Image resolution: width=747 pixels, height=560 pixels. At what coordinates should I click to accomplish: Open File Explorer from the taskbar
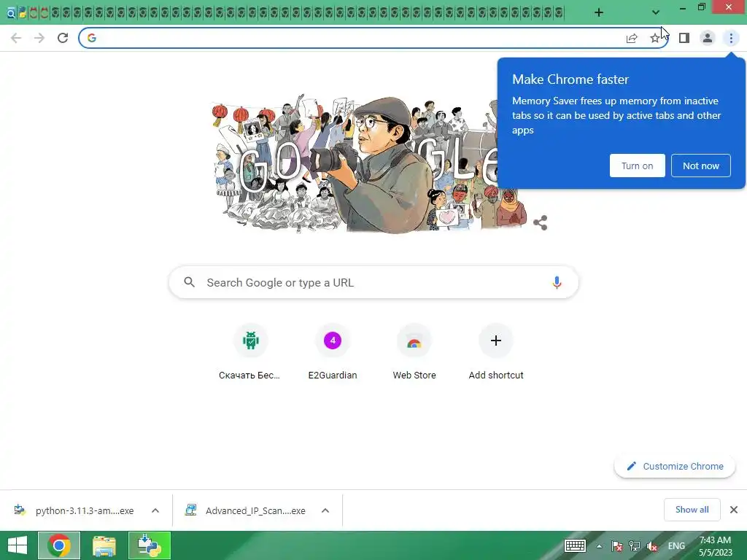[104, 545]
